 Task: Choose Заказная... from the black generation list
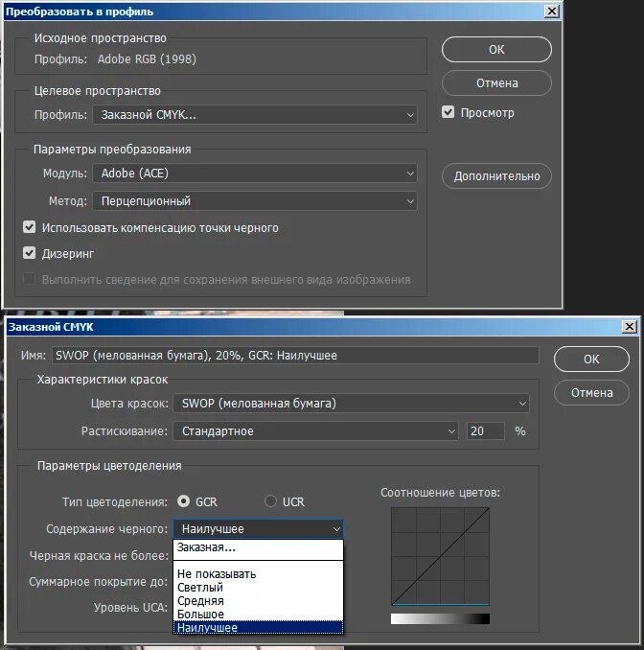pyautogui.click(x=258, y=547)
